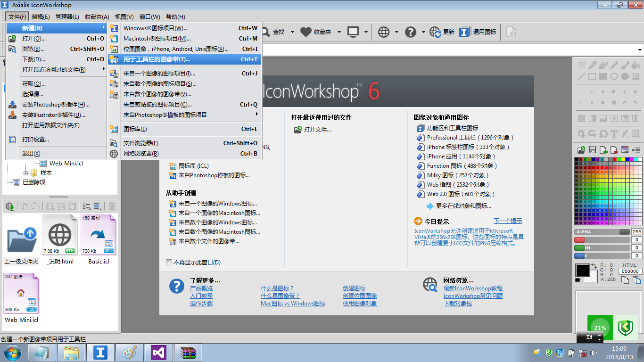
Task: Click the save palette floppy icon
Action: (593, 150)
